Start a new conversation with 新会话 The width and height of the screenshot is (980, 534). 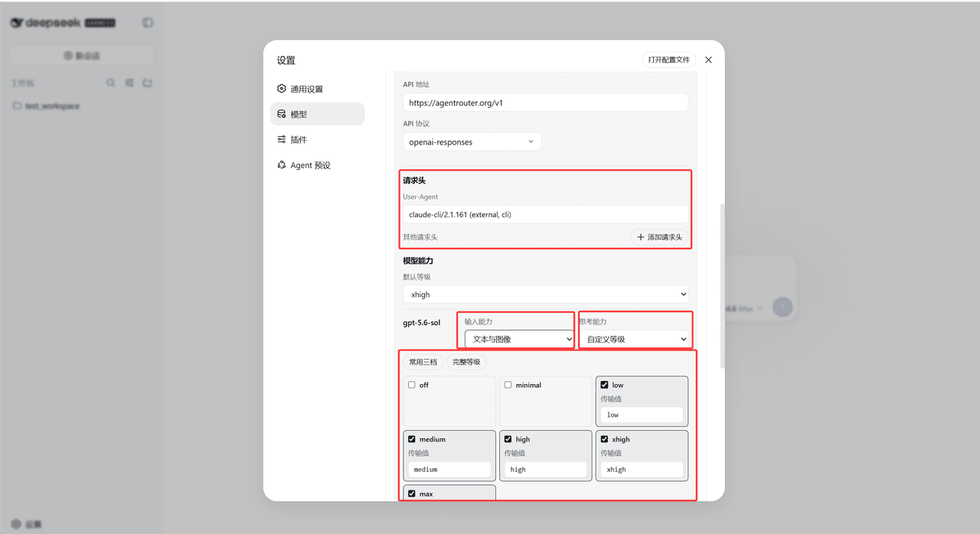pyautogui.click(x=82, y=56)
